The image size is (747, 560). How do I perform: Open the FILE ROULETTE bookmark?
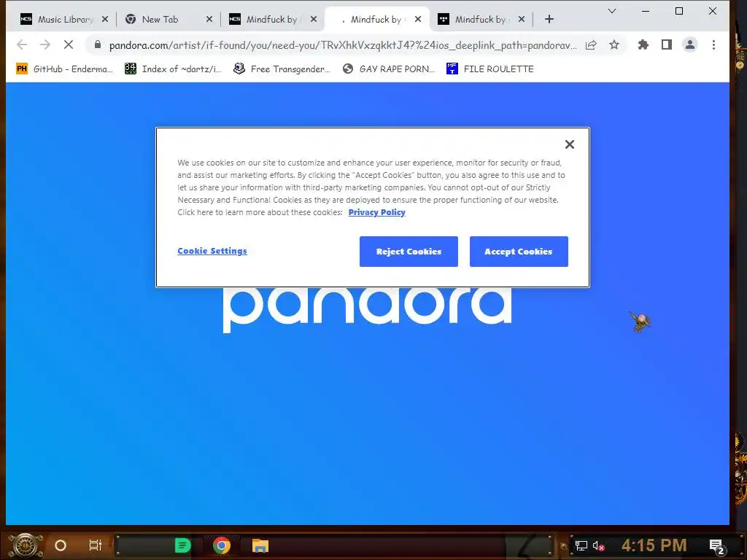490,69
